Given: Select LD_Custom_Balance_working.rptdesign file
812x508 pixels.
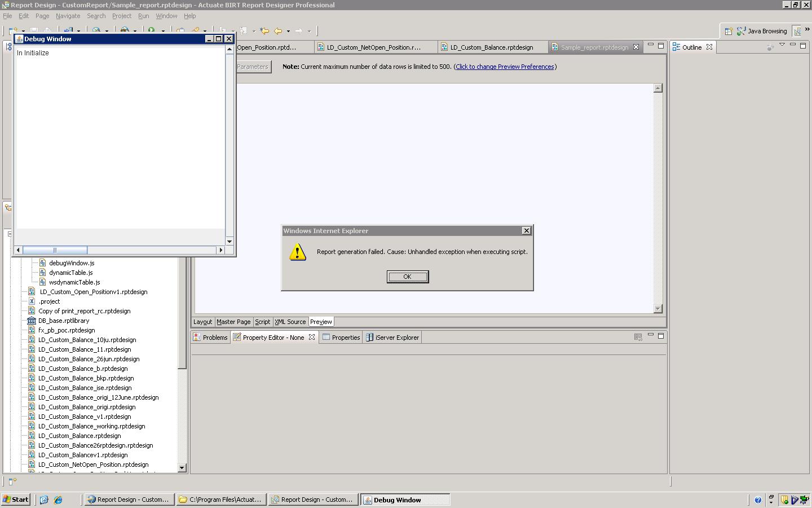Looking at the screenshot, I should pos(91,426).
